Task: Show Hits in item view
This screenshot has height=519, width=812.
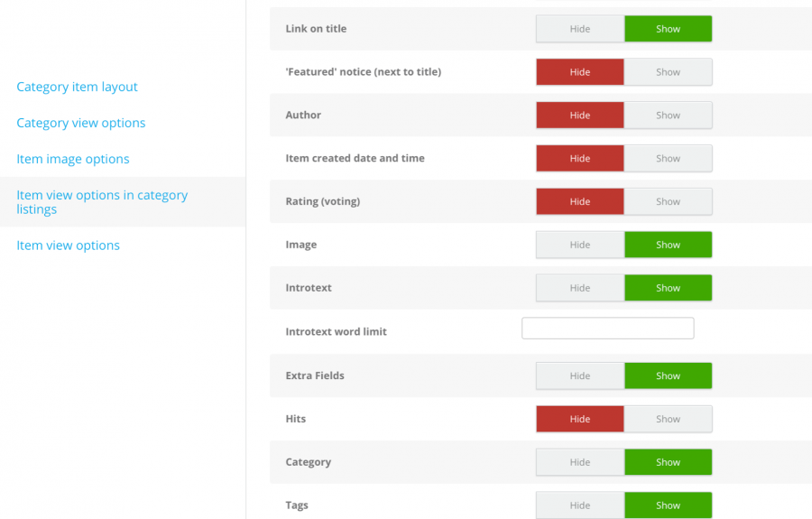Action: pos(668,419)
